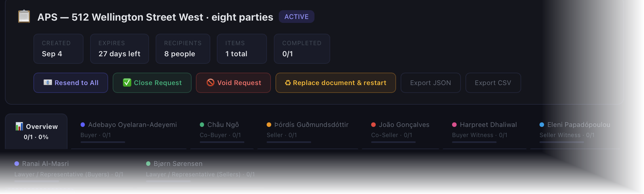Click the orange dot beside Þórdís Guðmundsdóttir
The image size is (644, 194).
tap(269, 125)
